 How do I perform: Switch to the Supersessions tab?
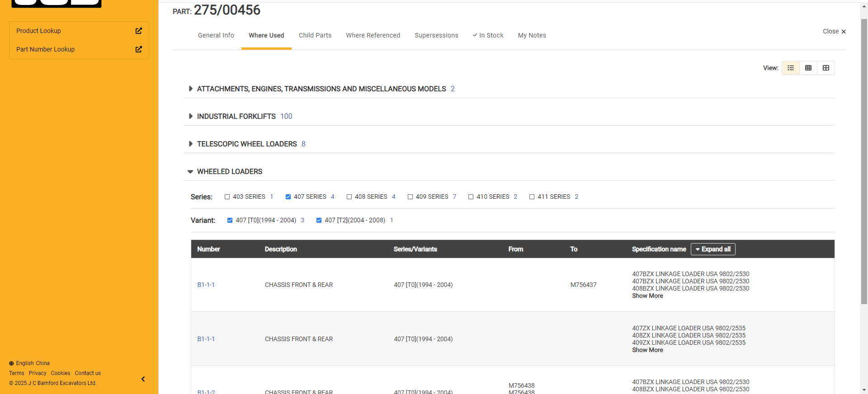(x=436, y=35)
